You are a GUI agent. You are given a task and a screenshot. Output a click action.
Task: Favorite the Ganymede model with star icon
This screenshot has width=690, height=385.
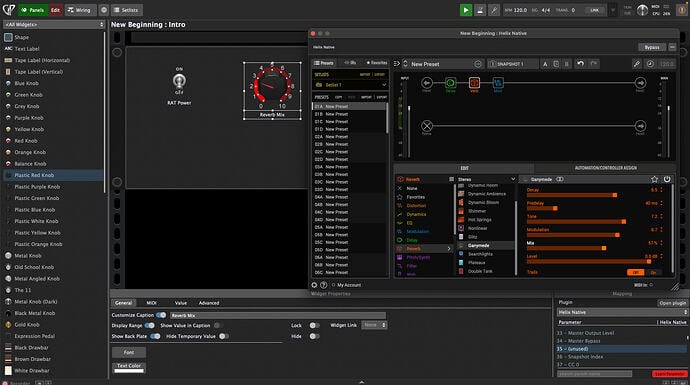654,179
